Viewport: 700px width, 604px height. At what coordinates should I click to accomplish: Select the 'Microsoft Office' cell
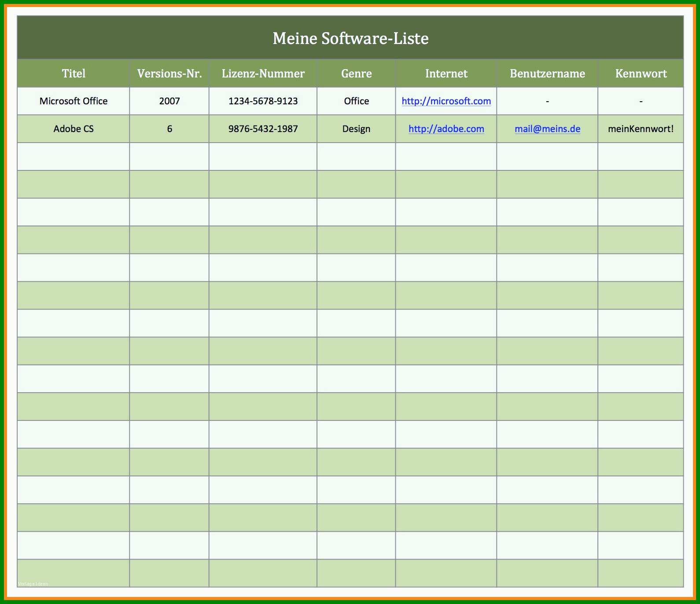[x=74, y=101]
